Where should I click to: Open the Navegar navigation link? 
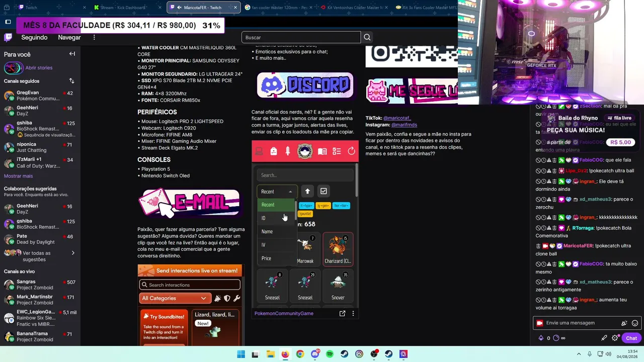pos(69,37)
